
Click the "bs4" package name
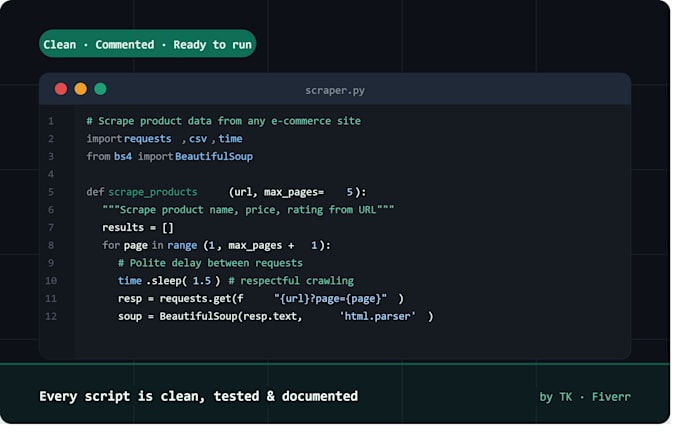point(123,157)
